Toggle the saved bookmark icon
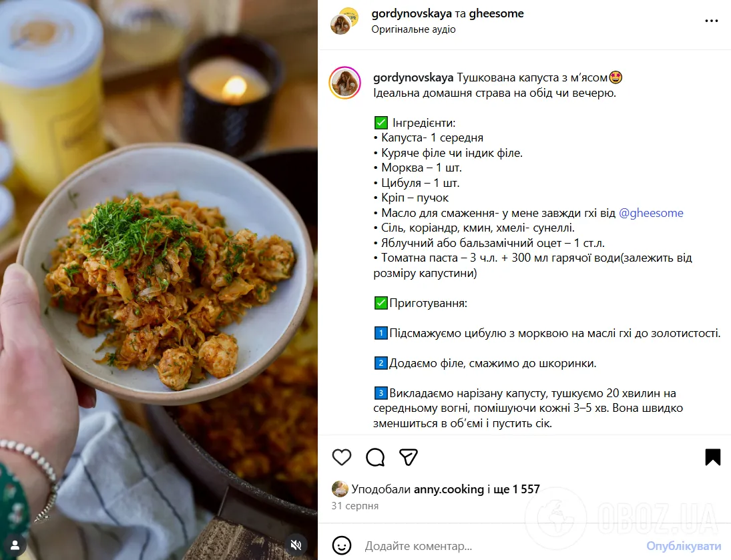731x560 pixels. (713, 457)
